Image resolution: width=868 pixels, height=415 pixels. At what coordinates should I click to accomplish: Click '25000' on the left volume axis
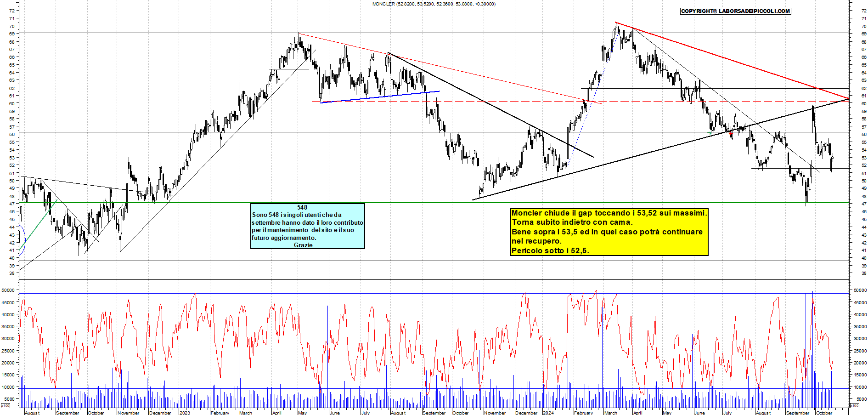[x=8, y=351]
